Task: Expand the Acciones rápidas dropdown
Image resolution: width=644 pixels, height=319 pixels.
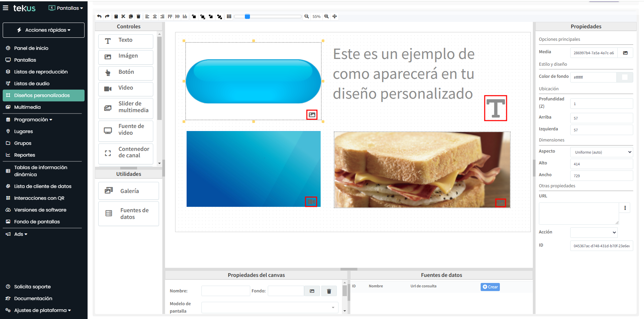Action: click(43, 30)
